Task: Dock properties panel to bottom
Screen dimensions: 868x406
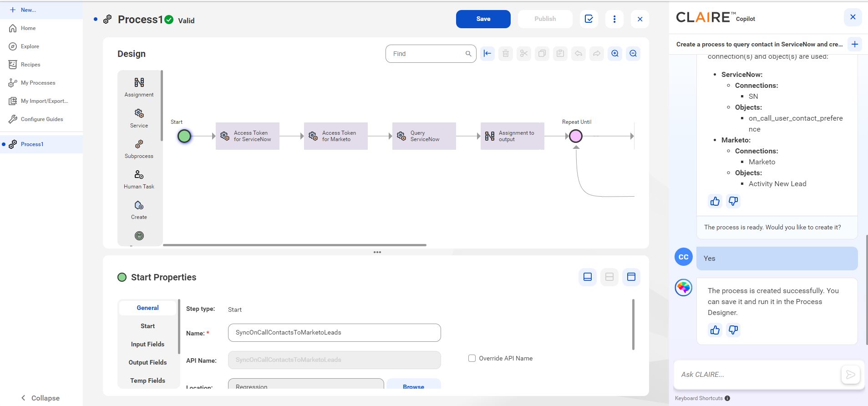Action: [x=588, y=277]
